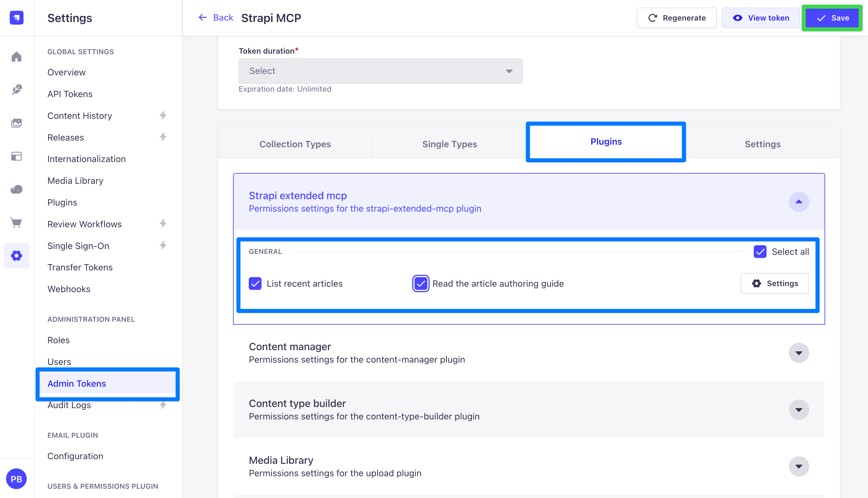Expand the Content manager permissions

(799, 353)
